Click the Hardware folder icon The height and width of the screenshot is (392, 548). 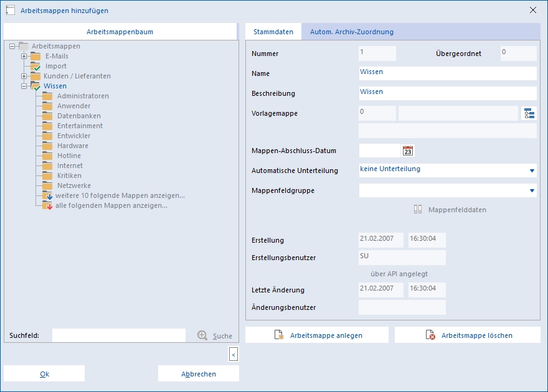(47, 146)
